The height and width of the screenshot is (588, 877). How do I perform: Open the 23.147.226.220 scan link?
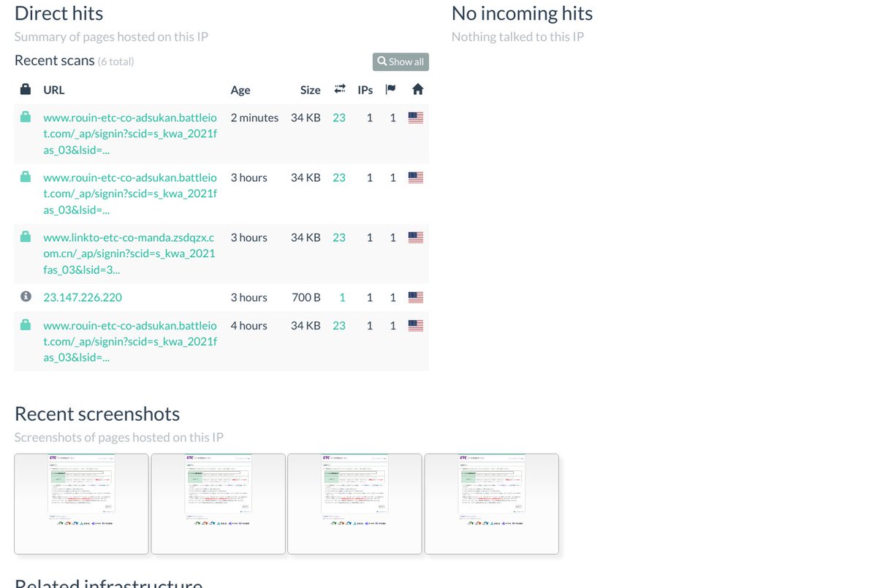point(83,297)
